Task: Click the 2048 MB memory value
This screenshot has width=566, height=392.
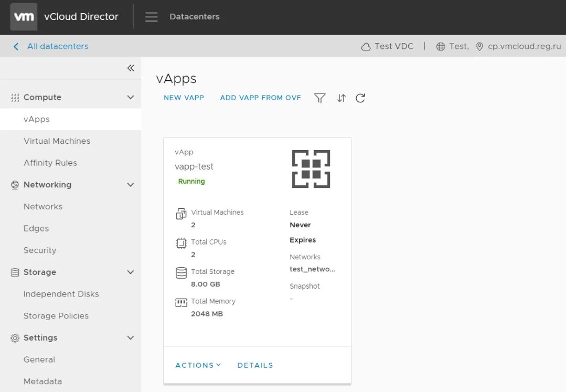Action: point(207,314)
